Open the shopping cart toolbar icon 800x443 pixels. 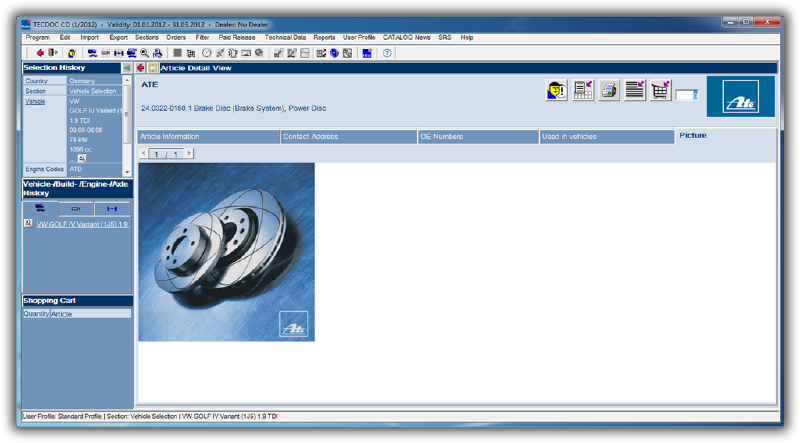click(x=191, y=53)
